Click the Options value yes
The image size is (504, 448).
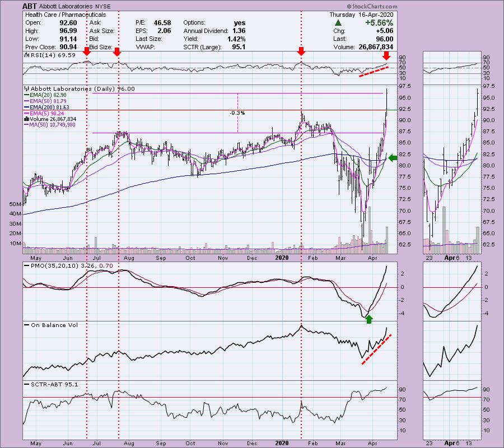click(x=240, y=23)
